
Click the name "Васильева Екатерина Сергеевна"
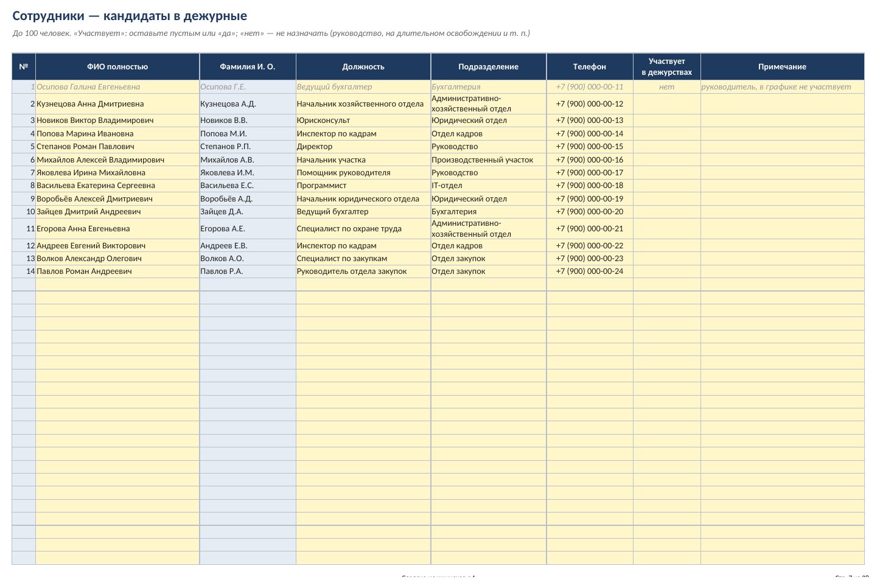pyautogui.click(x=117, y=186)
